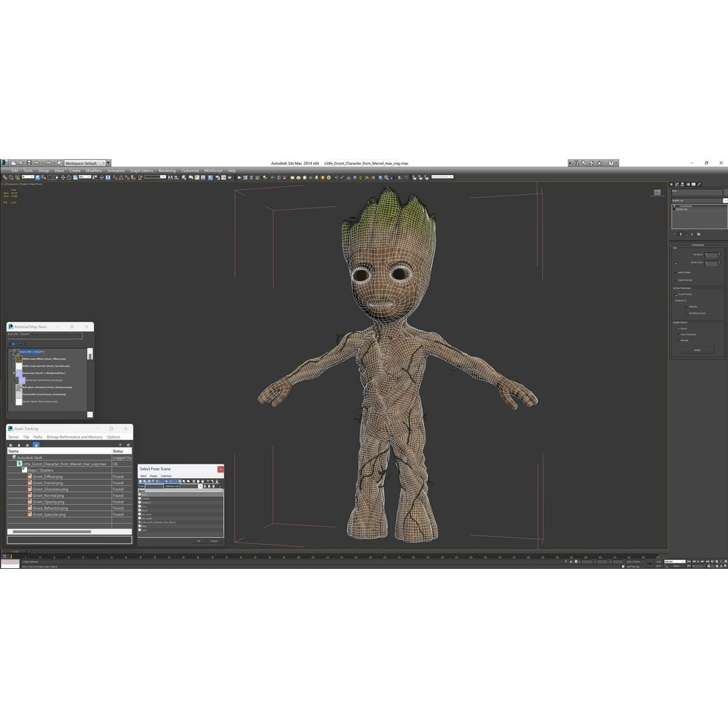Image resolution: width=728 pixels, height=728 pixels.
Task: Collapse the Groot_MAT tree node in Material Navigator
Action: [11, 352]
